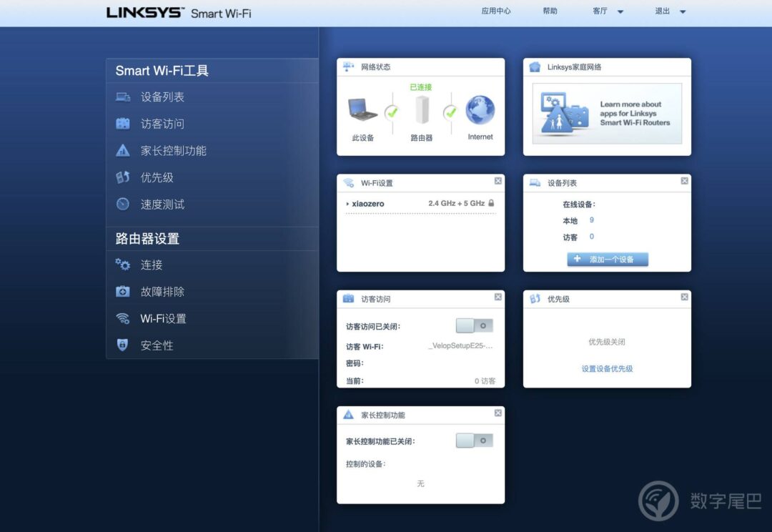Image resolution: width=772 pixels, height=532 pixels.
Task: Enable the 家长控制功能 switch
Action: [x=474, y=441]
